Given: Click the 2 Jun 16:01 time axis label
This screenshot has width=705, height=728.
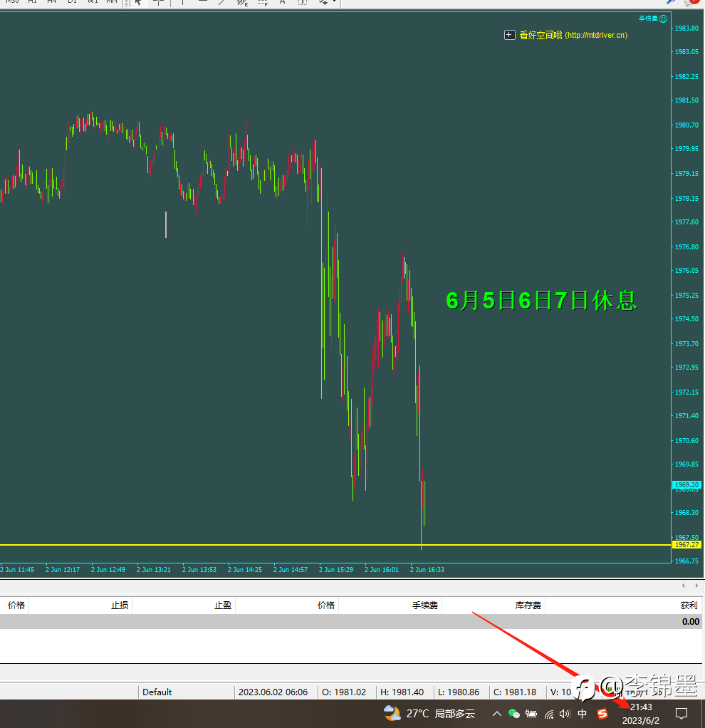Looking at the screenshot, I should 382,569.
